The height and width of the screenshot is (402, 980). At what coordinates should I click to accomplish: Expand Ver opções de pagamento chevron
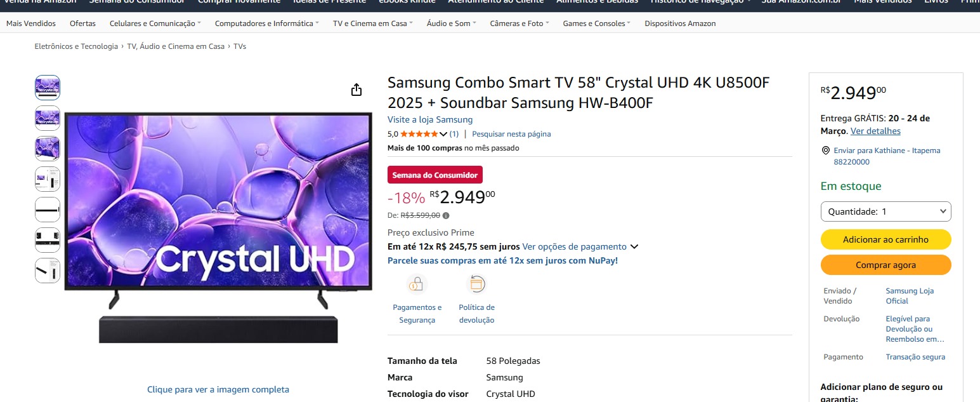coord(634,246)
